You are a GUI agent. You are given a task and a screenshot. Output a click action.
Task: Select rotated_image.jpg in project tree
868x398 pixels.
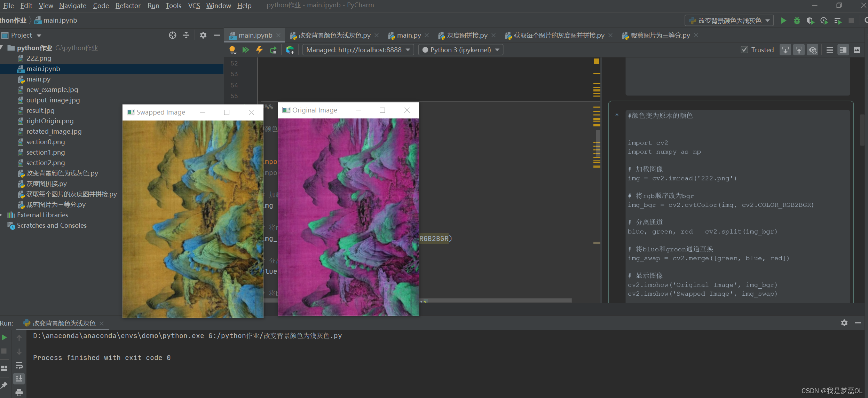[54, 131]
